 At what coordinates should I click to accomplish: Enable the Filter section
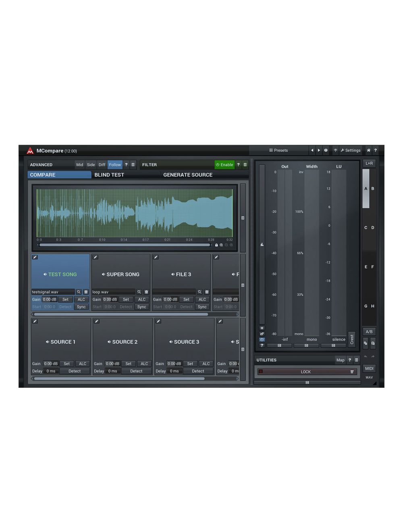[224, 164]
